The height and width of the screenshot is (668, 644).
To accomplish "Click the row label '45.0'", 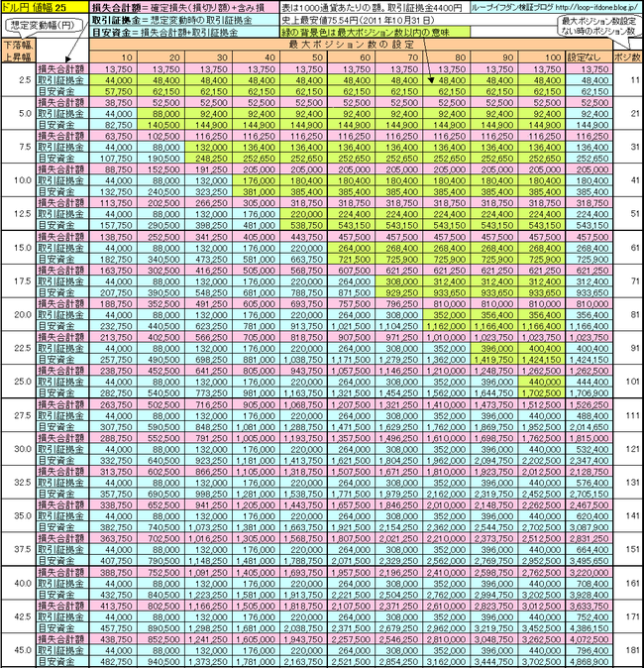I will point(18,650).
